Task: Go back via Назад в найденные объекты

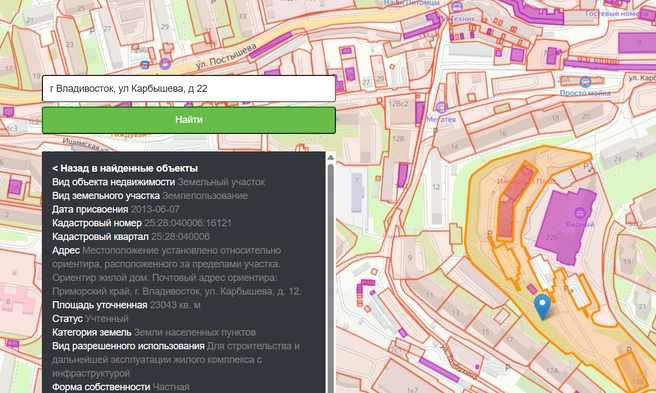Action: point(125,168)
